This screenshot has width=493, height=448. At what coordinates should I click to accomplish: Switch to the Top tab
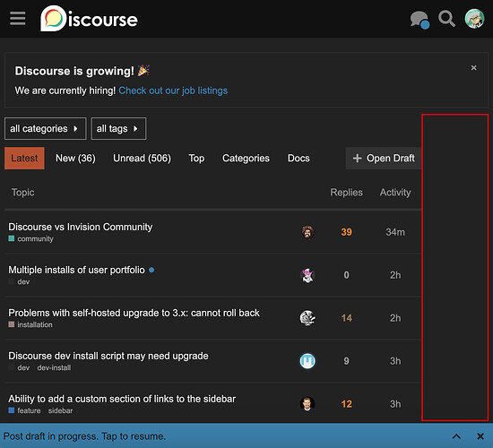point(196,158)
